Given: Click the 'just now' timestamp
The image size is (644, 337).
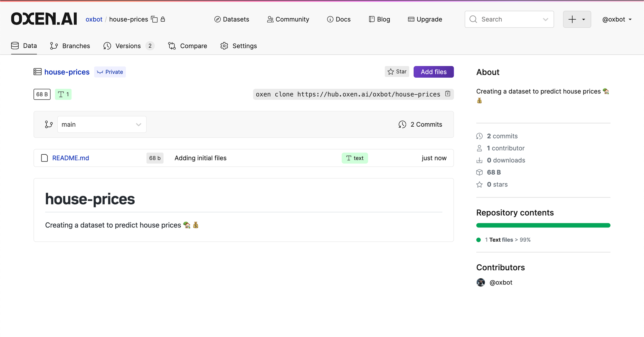Looking at the screenshot, I should [x=434, y=158].
